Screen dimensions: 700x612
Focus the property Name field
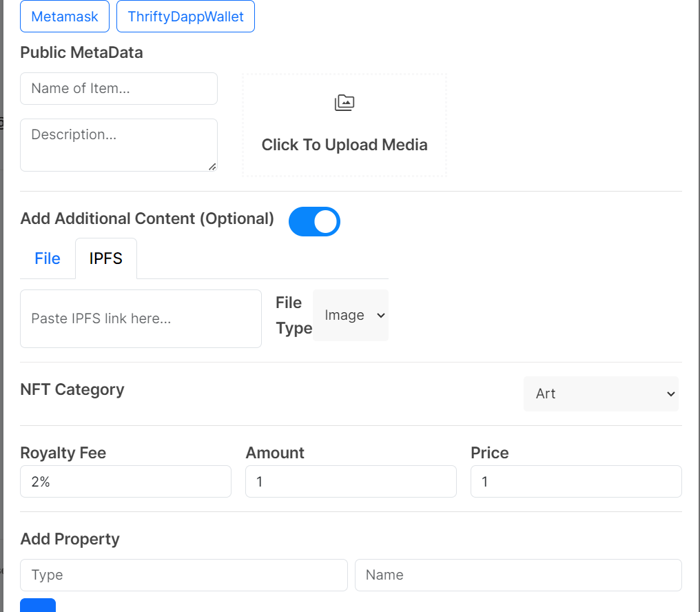tap(518, 575)
